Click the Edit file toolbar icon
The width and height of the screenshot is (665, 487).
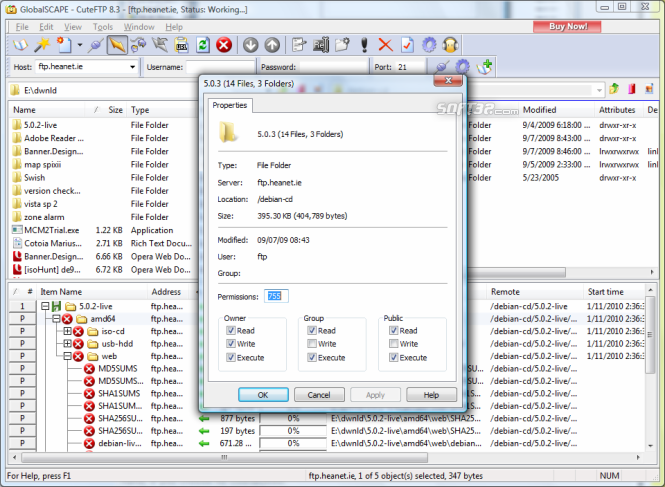(x=299, y=45)
